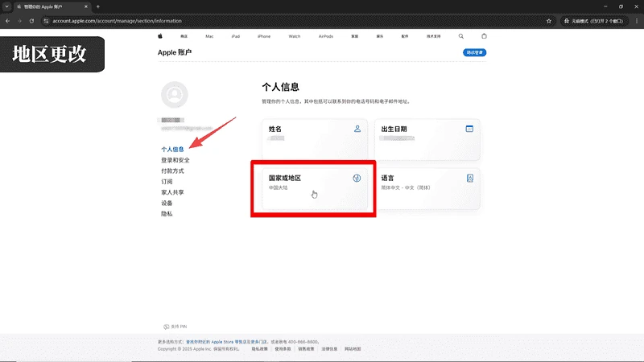The height and width of the screenshot is (362, 644).
Task: Click the Apple 账户 page heading
Action: (x=175, y=52)
